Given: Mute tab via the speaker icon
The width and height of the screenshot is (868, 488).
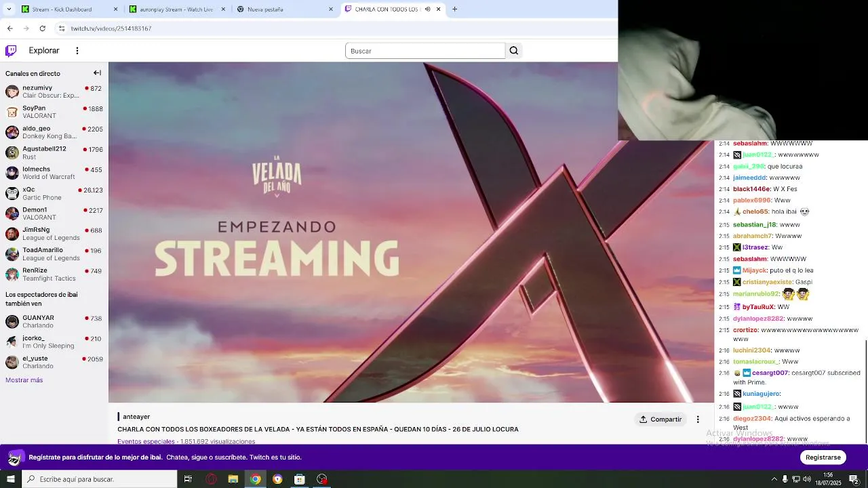Looking at the screenshot, I should pos(427,9).
